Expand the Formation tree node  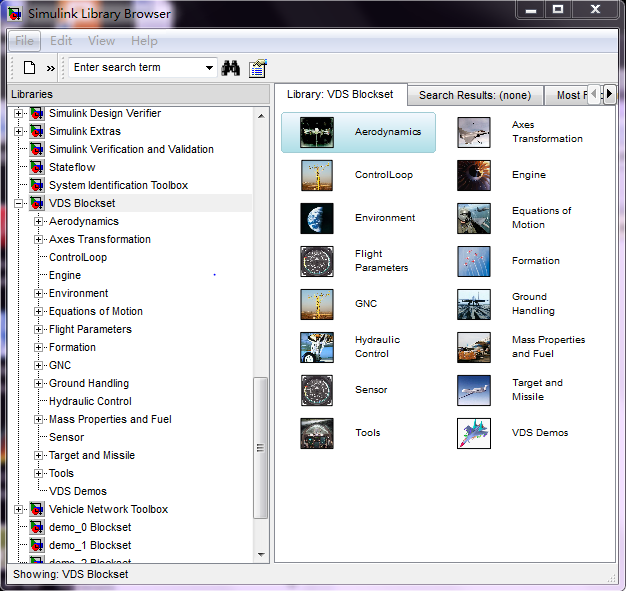[38, 347]
